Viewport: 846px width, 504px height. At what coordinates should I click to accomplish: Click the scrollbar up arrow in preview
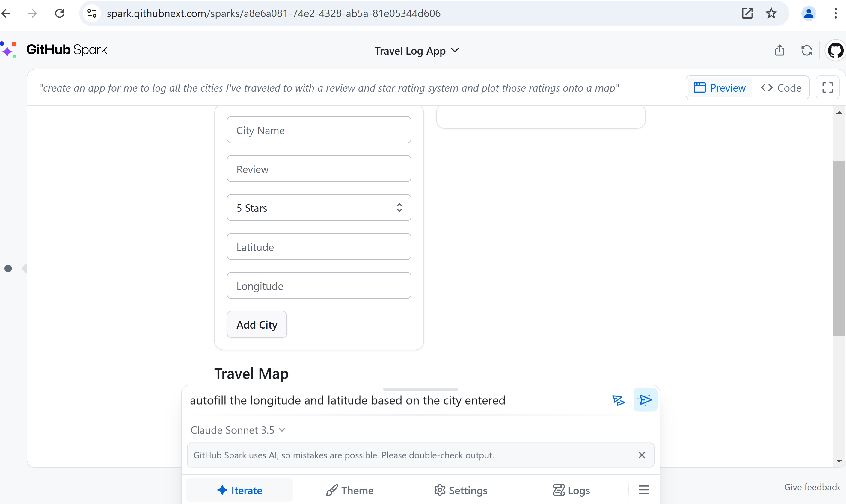pyautogui.click(x=839, y=112)
